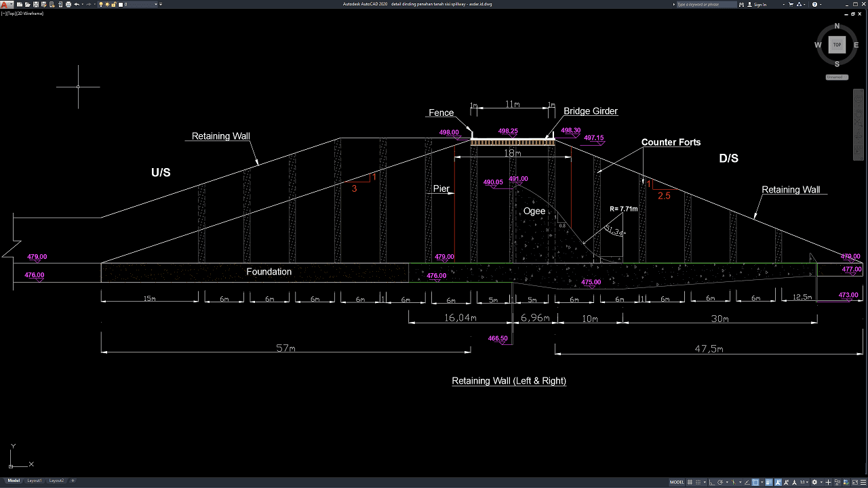Click the binoculars search icon
Image resolution: width=868 pixels, height=488 pixels.
742,5
